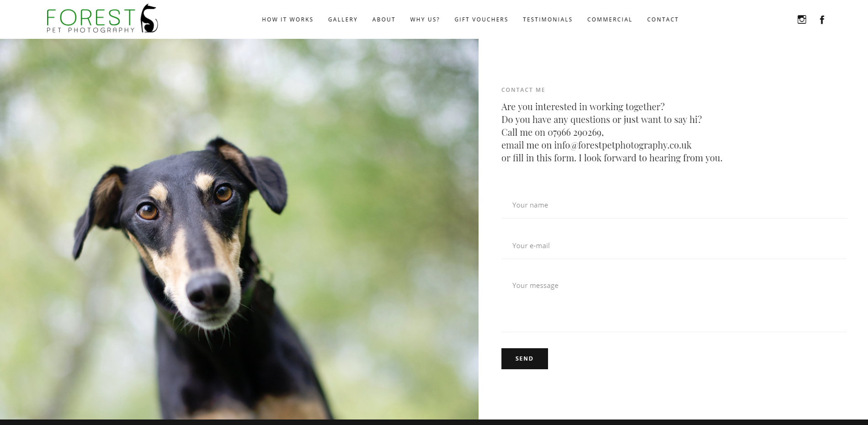Go to the Gallery menu item
Screen dimensions: 868x425
coord(343,20)
